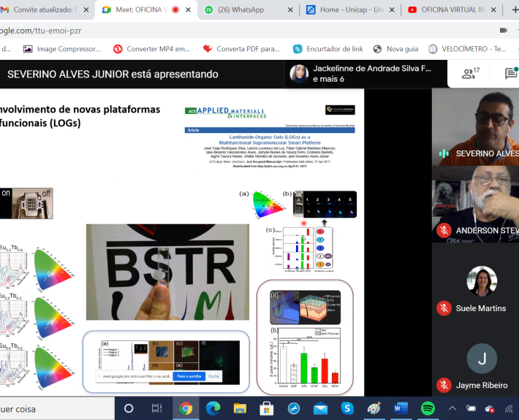Viewport: 519px width, 420px height.
Task: Open Microsoft Store from taskbar
Action: [267, 409]
